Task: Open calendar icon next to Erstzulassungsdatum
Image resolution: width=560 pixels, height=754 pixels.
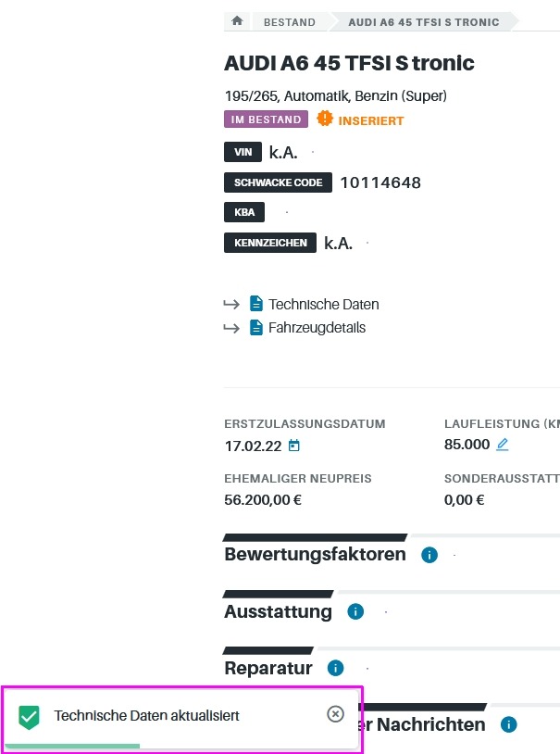Action: 293,446
